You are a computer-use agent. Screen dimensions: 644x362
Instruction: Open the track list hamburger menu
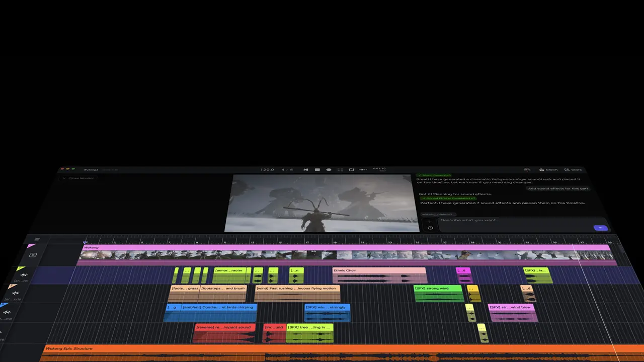37,240
